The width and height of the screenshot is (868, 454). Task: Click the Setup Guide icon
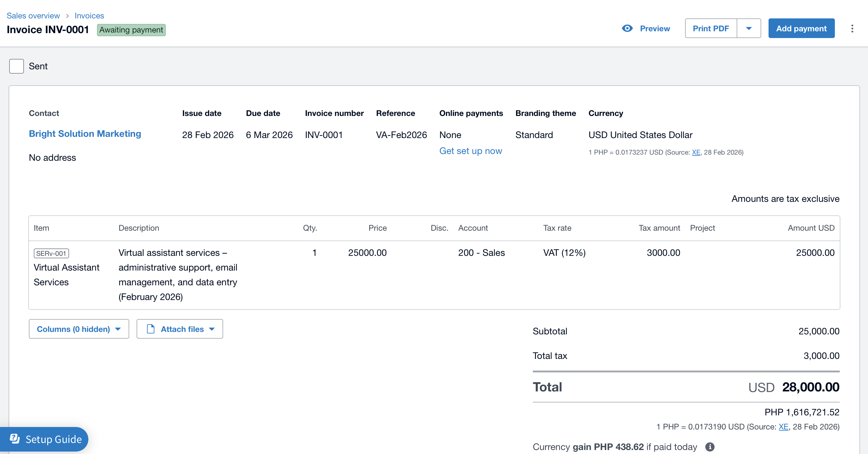(x=15, y=438)
